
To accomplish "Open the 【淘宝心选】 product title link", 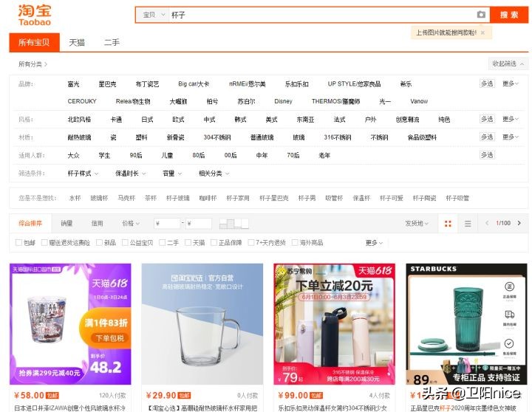I will tap(202, 408).
